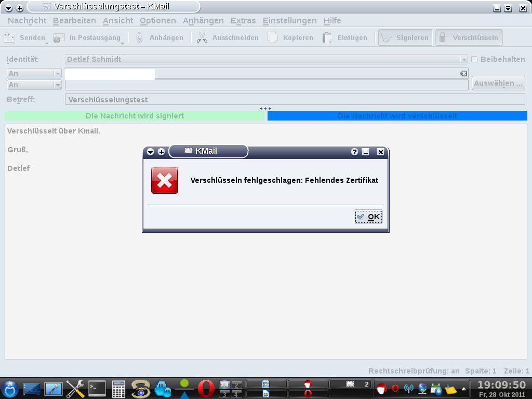Open the An dropdown on the row with the clear icon
The height and width of the screenshot is (399, 532).
(x=34, y=73)
